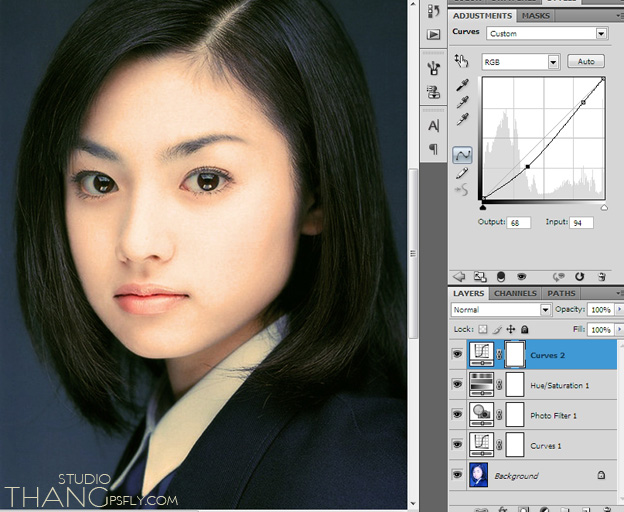Screen dimensions: 624x512
Task: Hide the Background layer
Action: 457,475
